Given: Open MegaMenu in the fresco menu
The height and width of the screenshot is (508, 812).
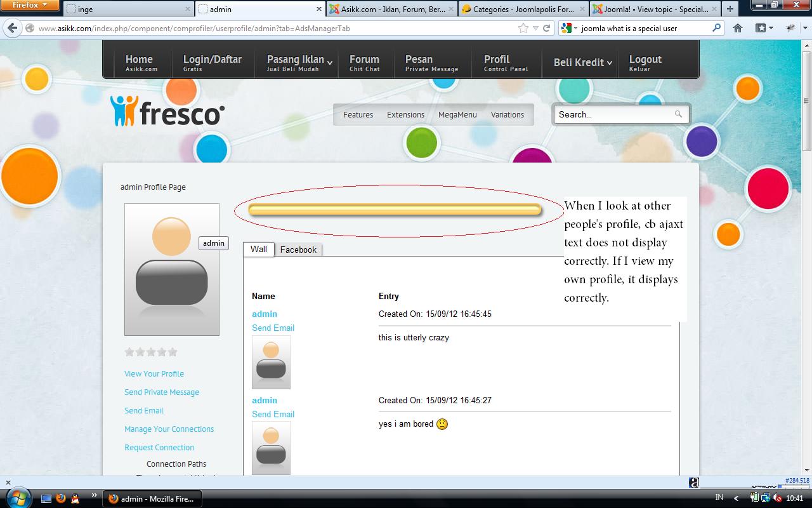Looking at the screenshot, I should 457,114.
